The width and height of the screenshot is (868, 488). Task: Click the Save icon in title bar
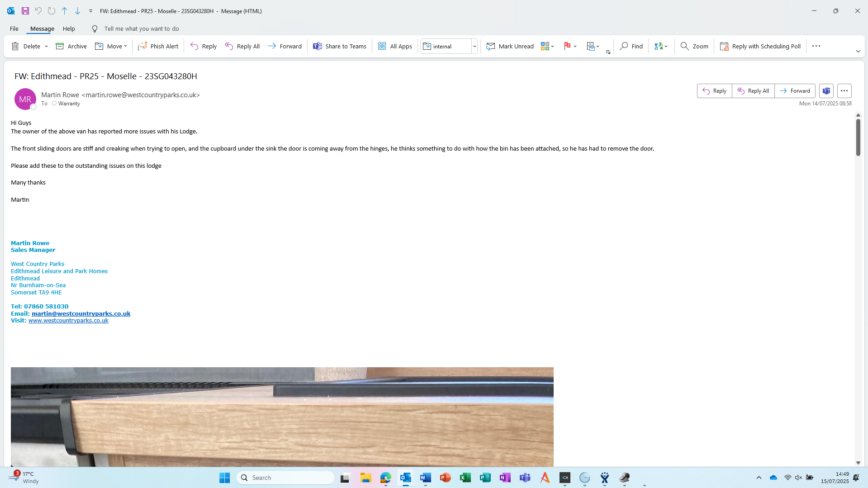point(25,11)
